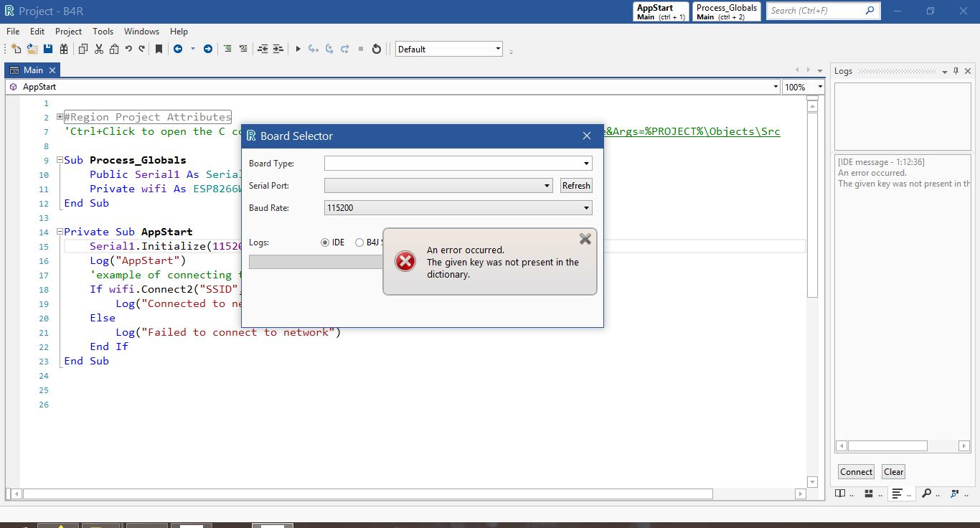
Task: Copy selection using the toolbar Copy icon
Action: (x=83, y=49)
